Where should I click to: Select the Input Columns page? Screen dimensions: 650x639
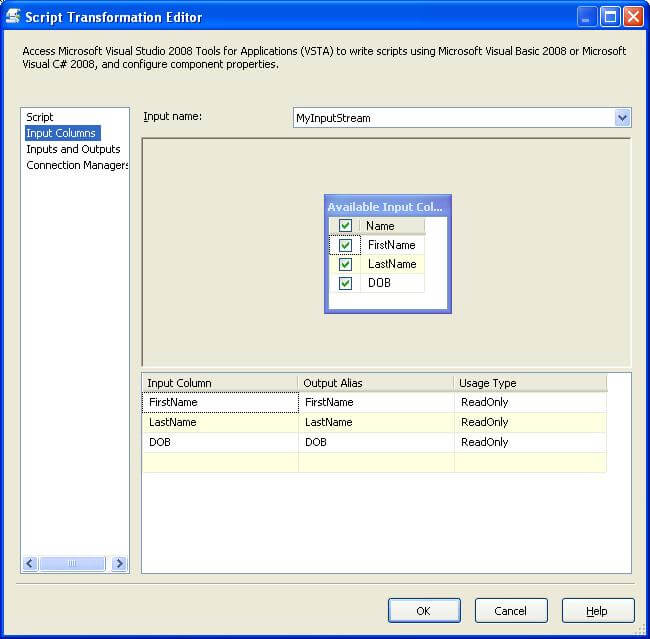tap(62, 133)
